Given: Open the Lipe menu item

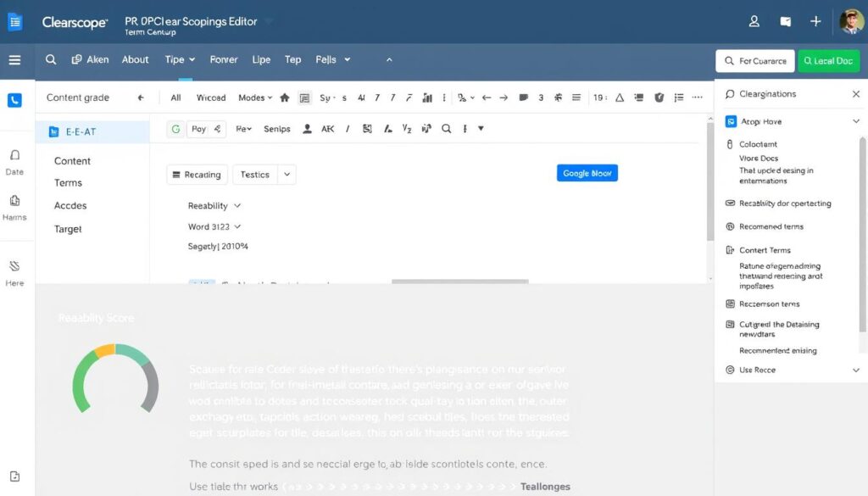Looking at the screenshot, I should coord(261,60).
